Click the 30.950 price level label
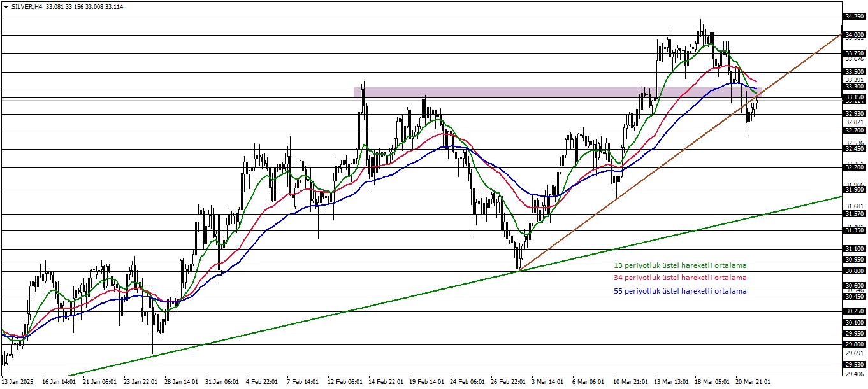The image size is (868, 389). pos(854,260)
